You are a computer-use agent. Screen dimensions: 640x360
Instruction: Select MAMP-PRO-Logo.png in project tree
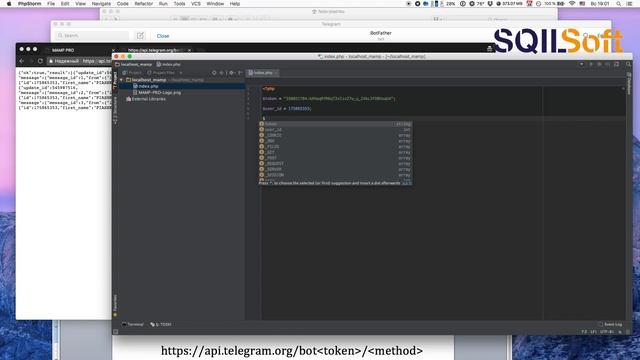point(157,93)
